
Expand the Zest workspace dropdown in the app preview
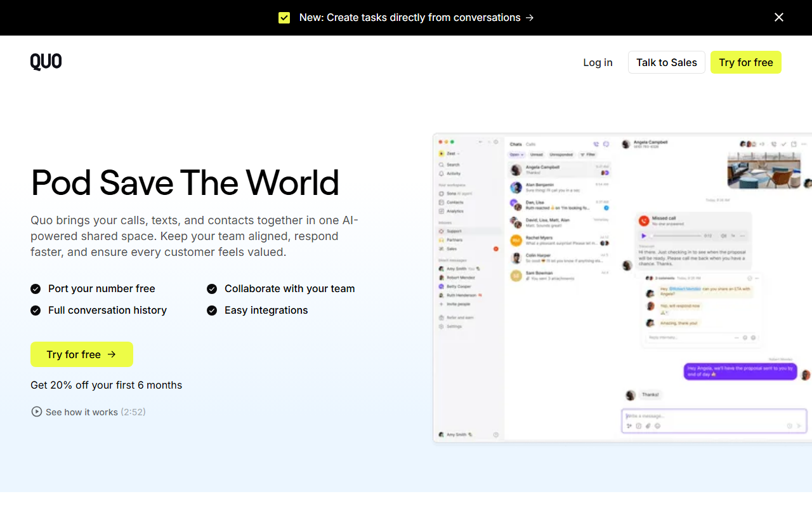point(450,154)
